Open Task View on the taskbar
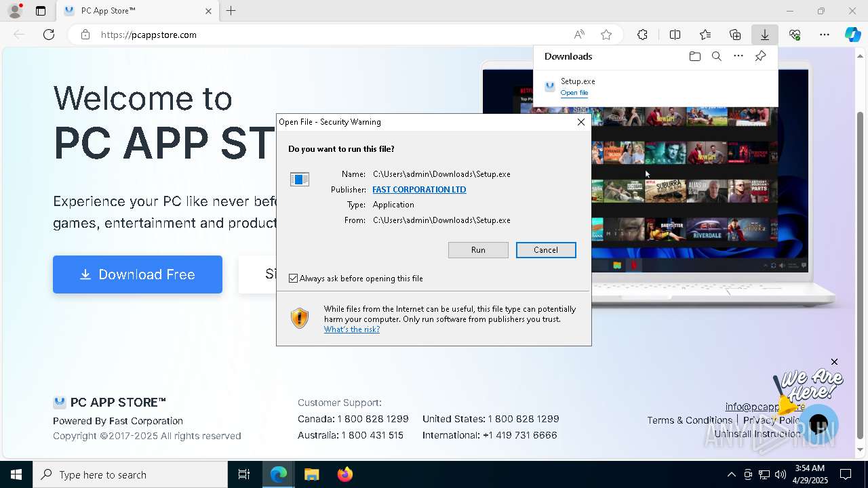The image size is (868, 488). 244,474
